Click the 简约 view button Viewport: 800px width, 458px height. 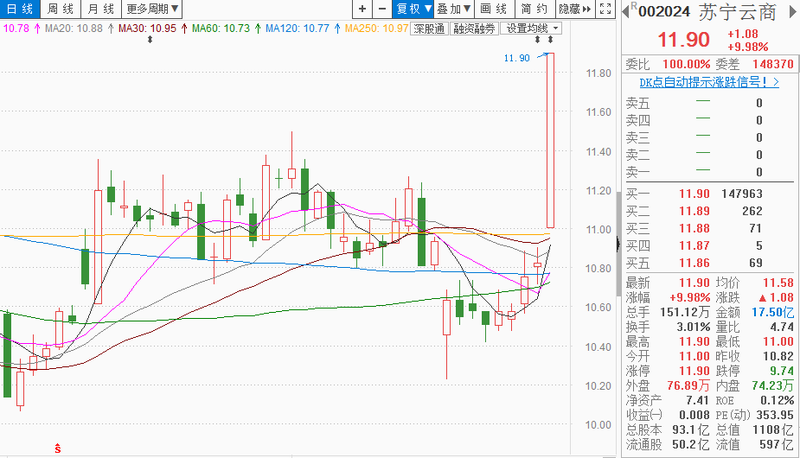pyautogui.click(x=533, y=8)
